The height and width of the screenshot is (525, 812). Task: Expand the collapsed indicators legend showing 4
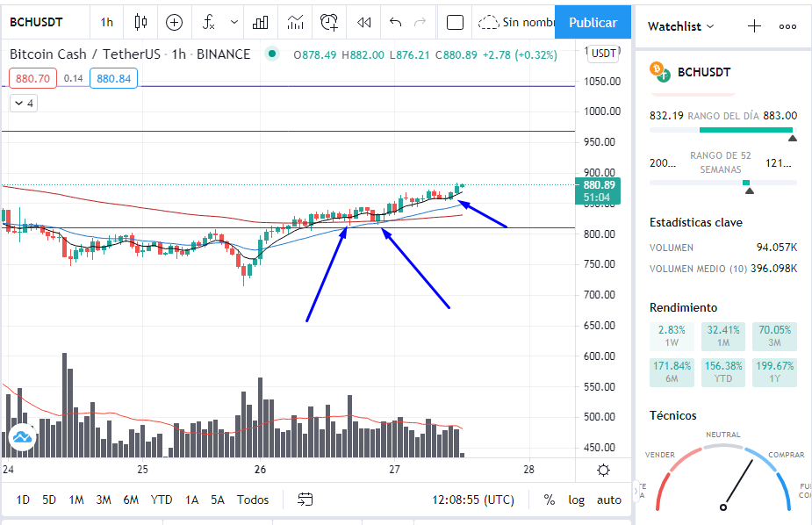click(24, 104)
